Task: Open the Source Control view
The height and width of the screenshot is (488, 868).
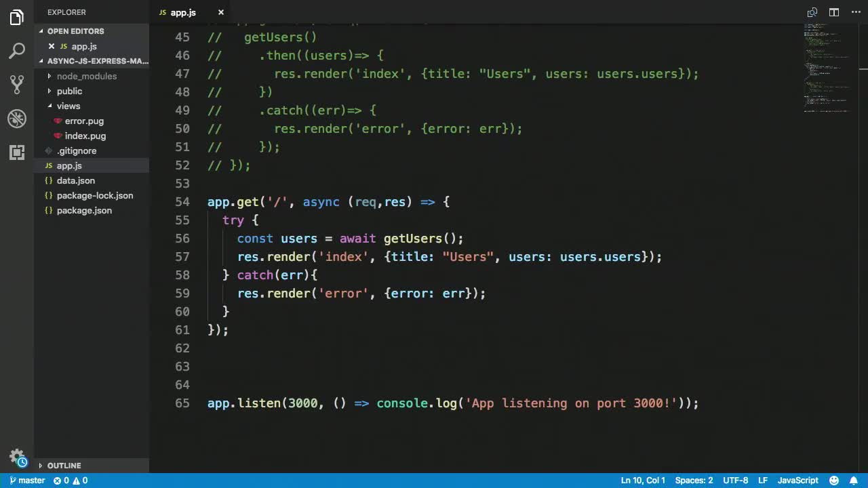Action: [16, 85]
